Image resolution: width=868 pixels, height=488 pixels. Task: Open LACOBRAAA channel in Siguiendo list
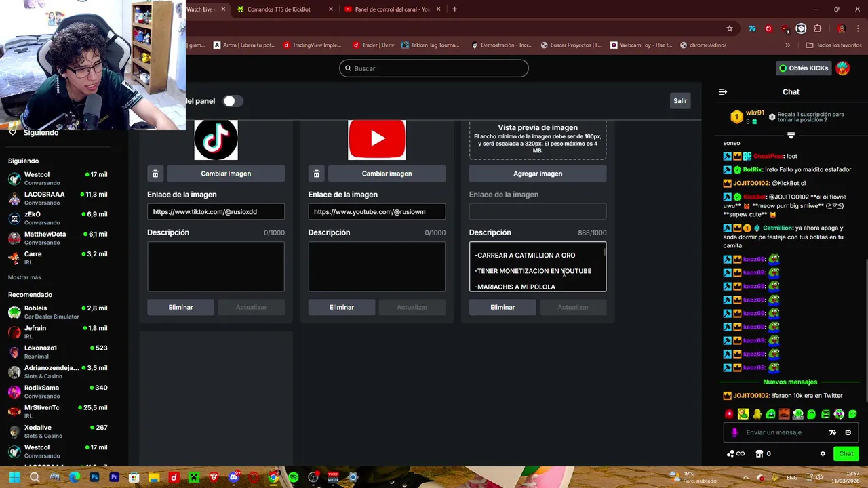(x=58, y=198)
